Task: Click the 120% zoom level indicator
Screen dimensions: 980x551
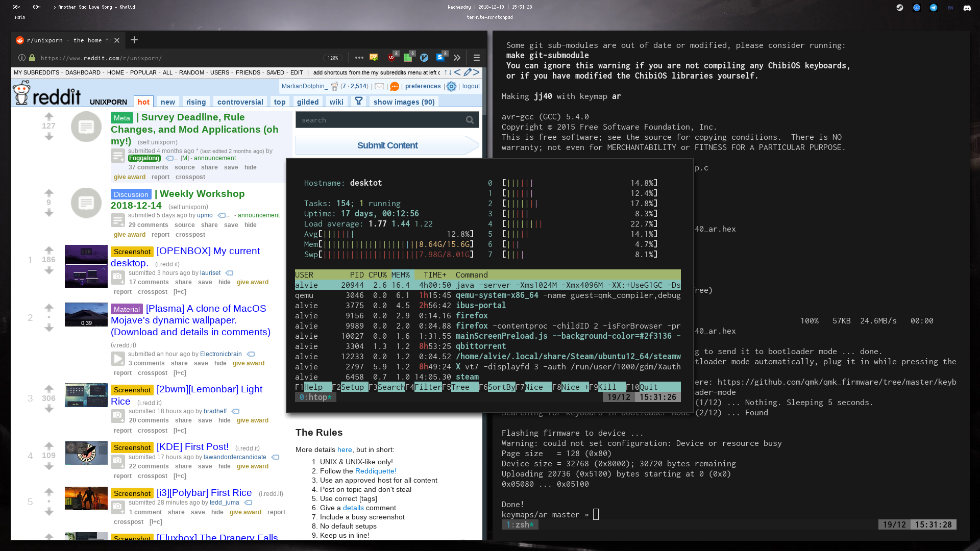Action: pos(333,58)
